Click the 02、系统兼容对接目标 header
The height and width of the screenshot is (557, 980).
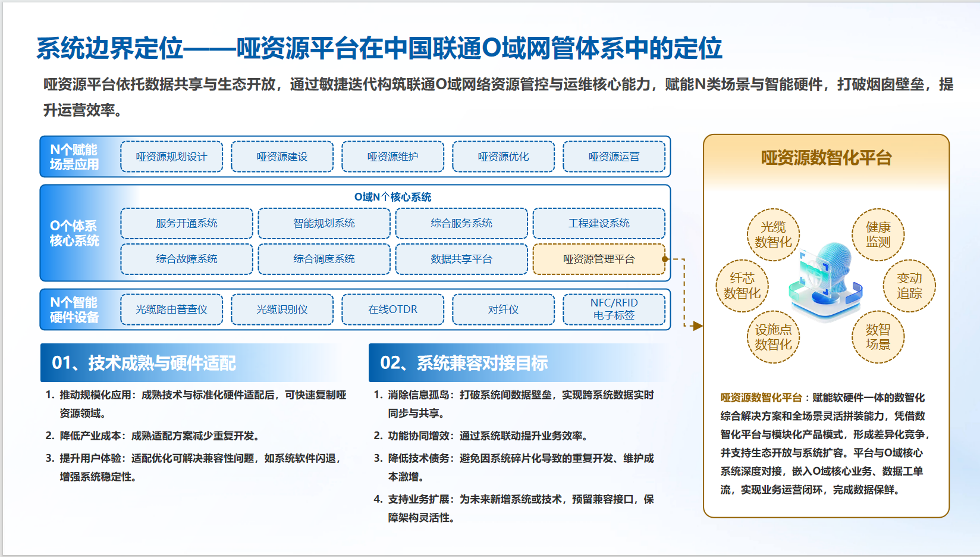tap(464, 362)
